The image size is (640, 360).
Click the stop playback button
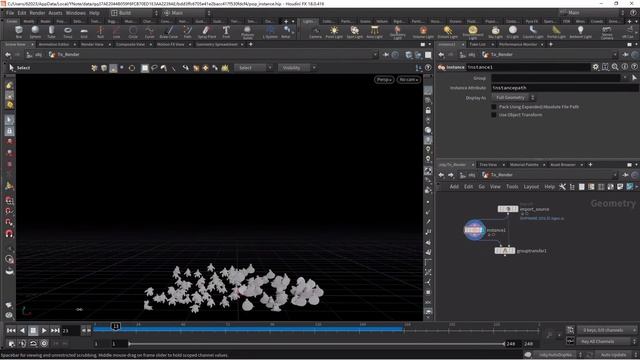pos(33,330)
